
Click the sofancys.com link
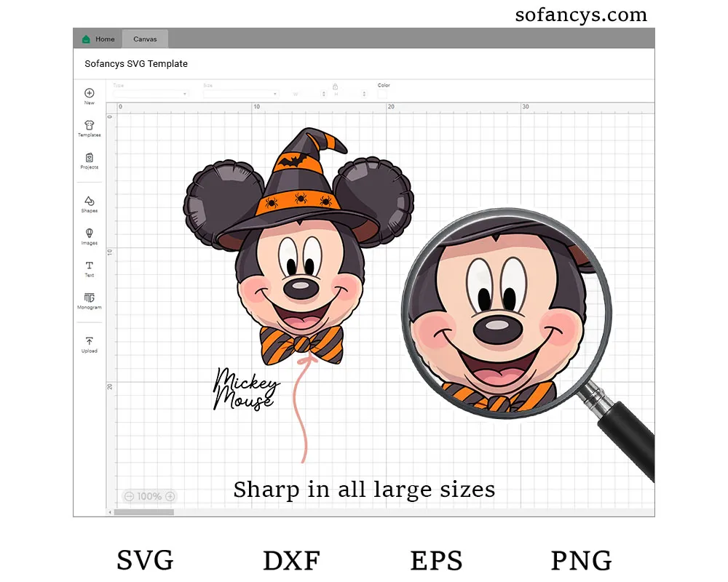click(x=581, y=15)
